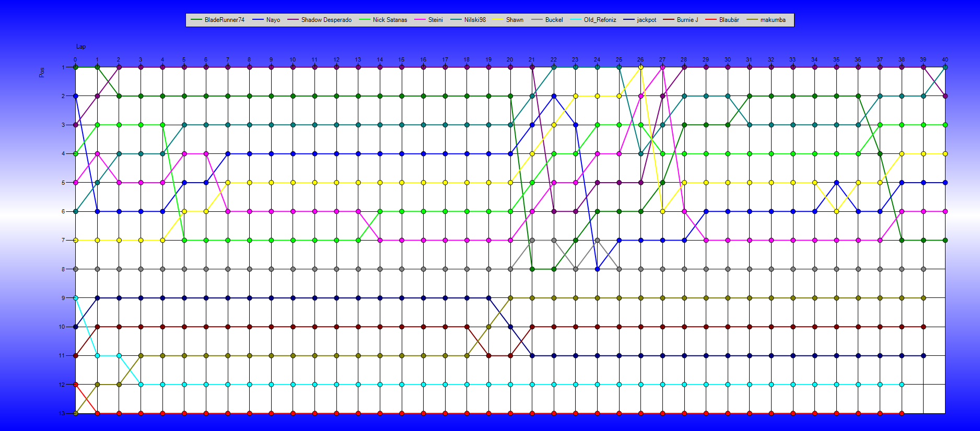Click BladeRunner74's green marker at lap 38 position 7

click(902, 240)
